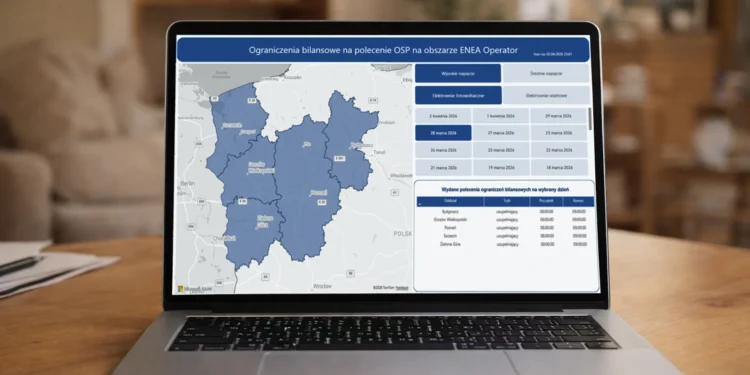The image size is (750, 375).
Task: Click the Wydane polecenia ograniczeń table title
Action: point(505,189)
